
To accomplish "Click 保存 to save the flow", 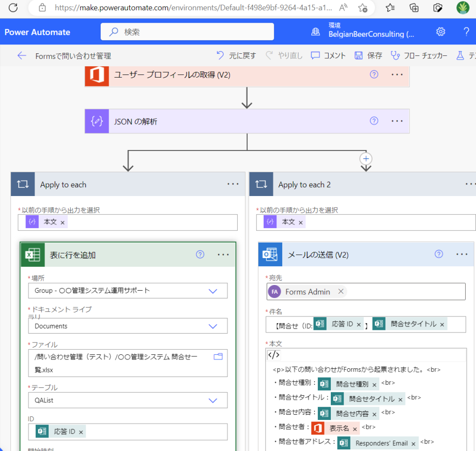I will point(368,56).
